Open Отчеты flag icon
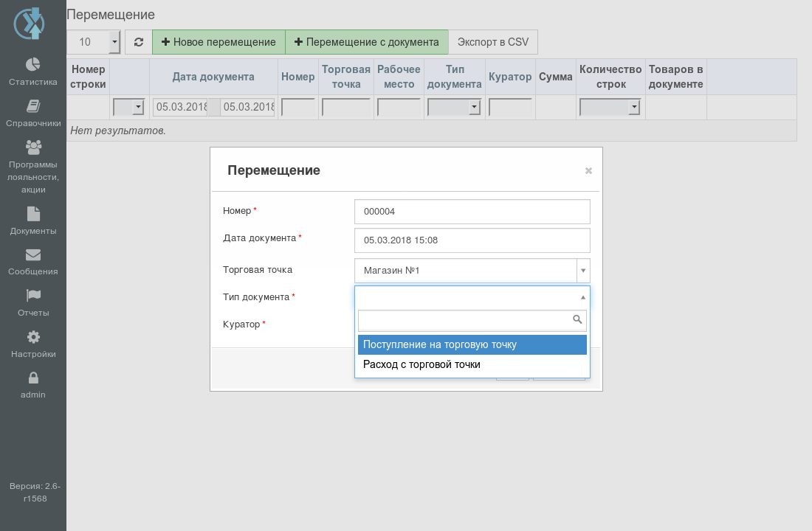812x531 pixels. (x=33, y=296)
